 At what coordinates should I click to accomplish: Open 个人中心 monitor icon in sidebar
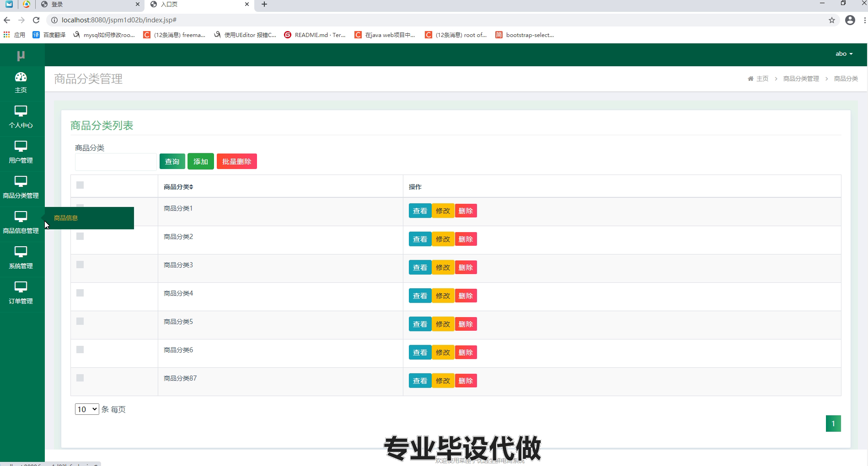21,111
